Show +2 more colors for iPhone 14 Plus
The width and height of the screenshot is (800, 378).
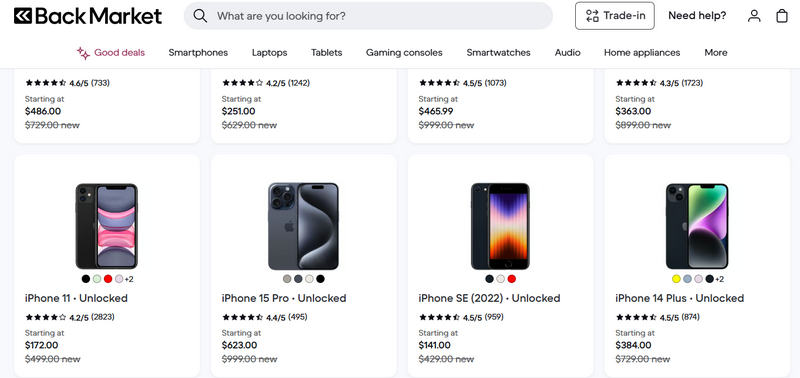tap(719, 279)
